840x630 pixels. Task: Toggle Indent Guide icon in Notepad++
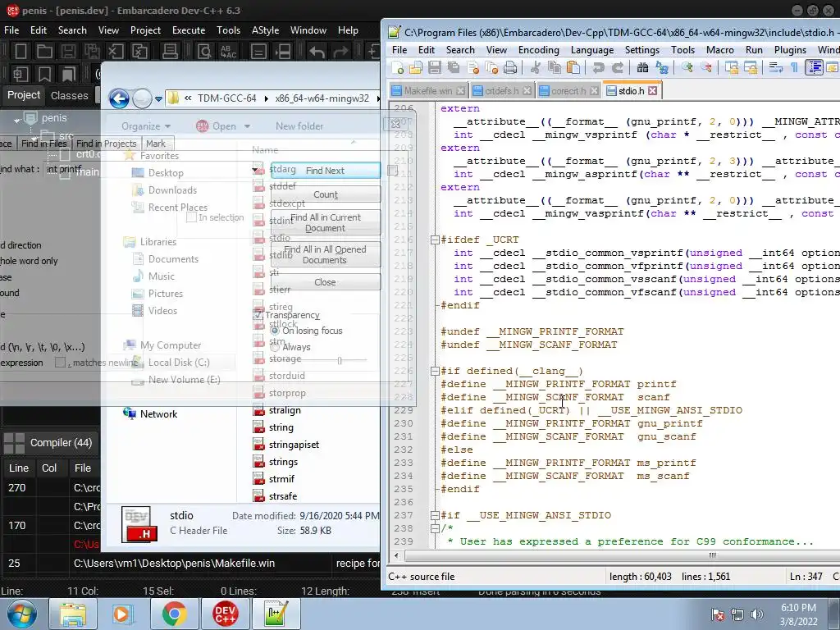coord(814,67)
